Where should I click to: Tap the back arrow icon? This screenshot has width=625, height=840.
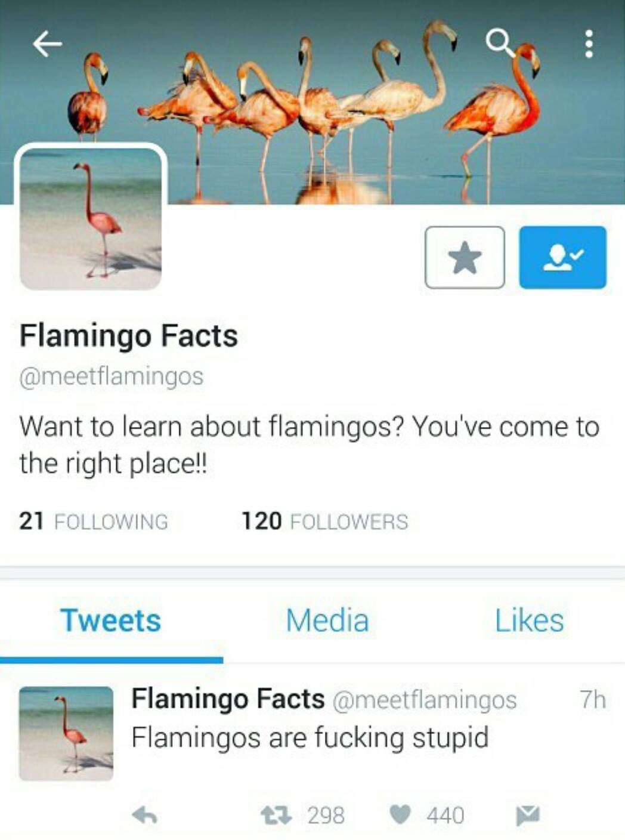pyautogui.click(x=47, y=44)
